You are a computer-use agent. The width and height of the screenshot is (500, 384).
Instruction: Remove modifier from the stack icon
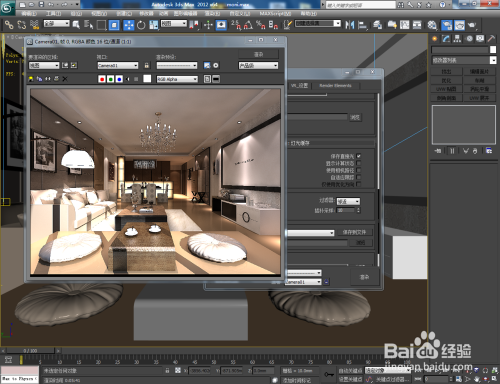(x=475, y=151)
